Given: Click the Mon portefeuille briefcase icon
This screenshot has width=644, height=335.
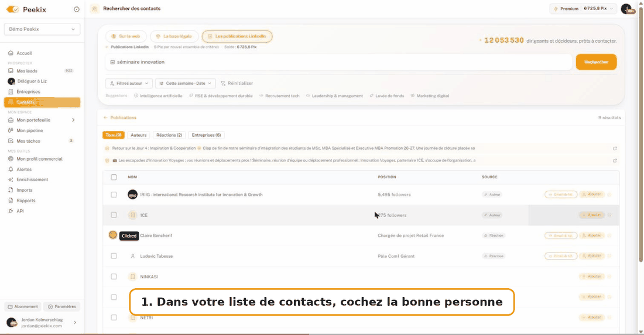Looking at the screenshot, I should 11,120.
